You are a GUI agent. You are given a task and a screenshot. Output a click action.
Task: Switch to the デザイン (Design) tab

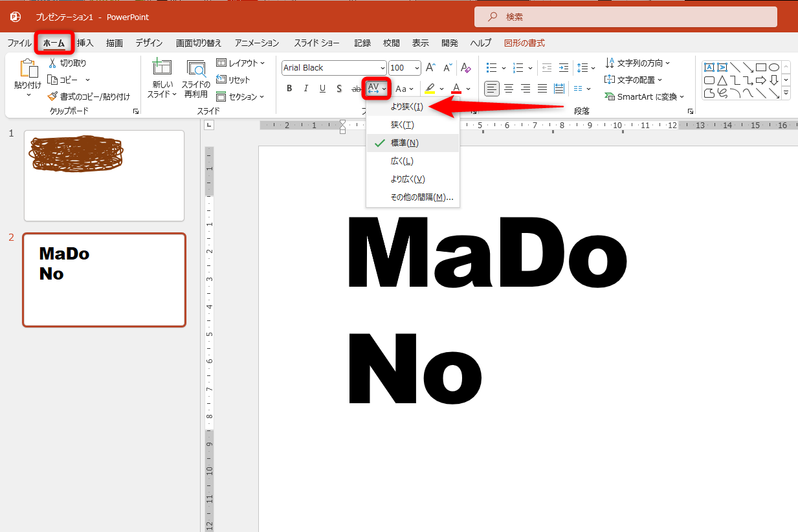point(149,43)
